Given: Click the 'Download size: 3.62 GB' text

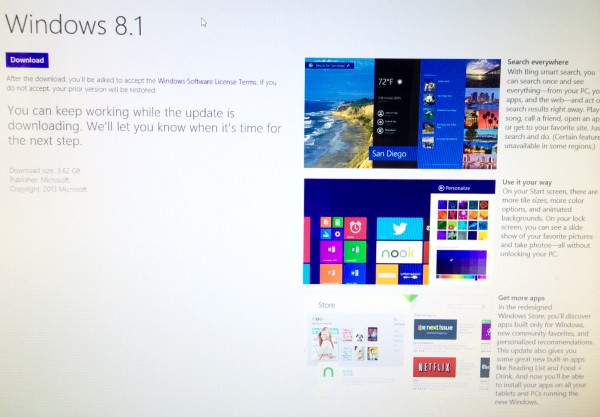Looking at the screenshot, I should 45,171.
